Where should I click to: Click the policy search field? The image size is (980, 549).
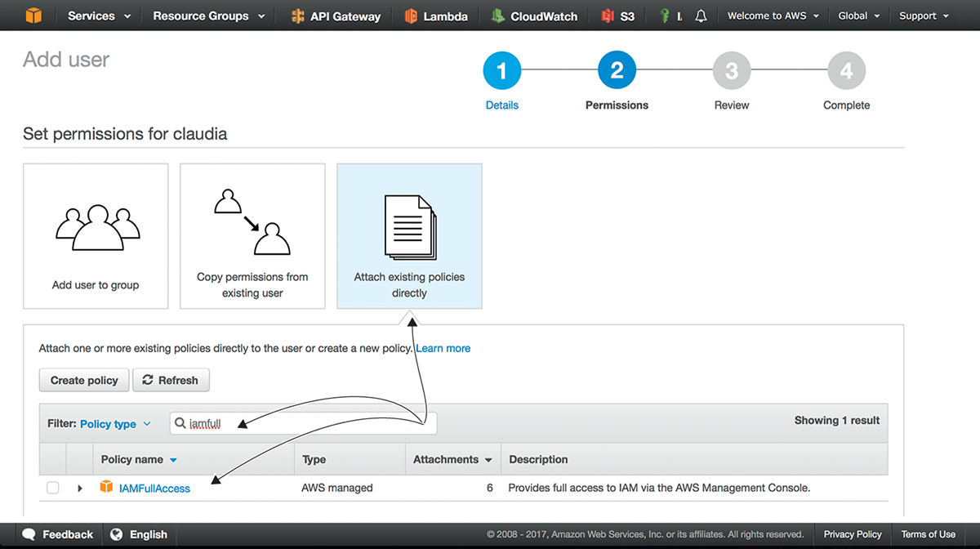(x=310, y=423)
